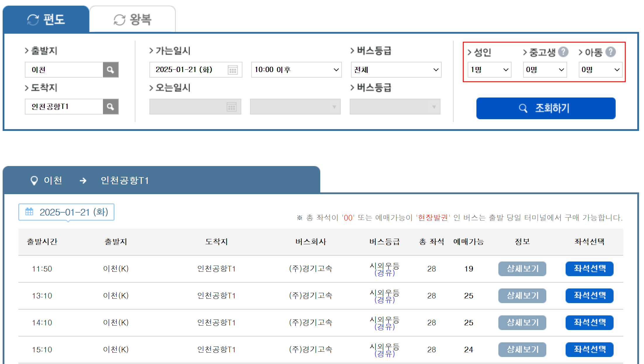Viewport: 644px width, 364px height.
Task: Click the location pin icon beside 이천
Action: [34, 180]
